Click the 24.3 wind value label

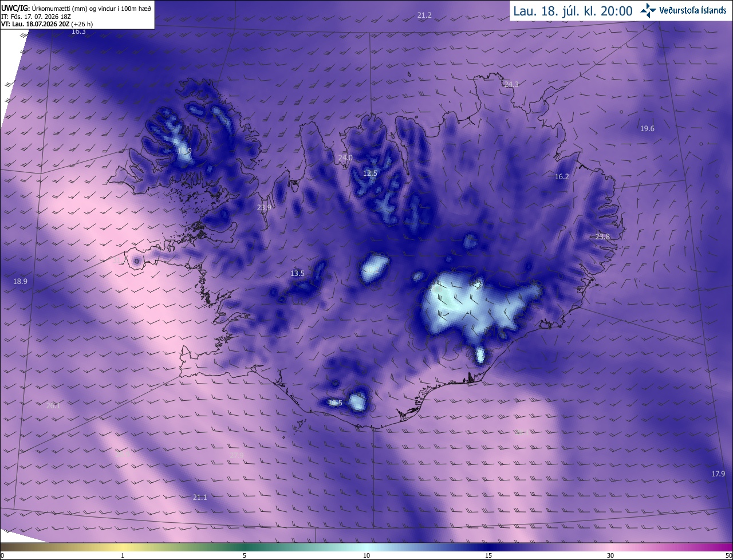click(x=511, y=85)
